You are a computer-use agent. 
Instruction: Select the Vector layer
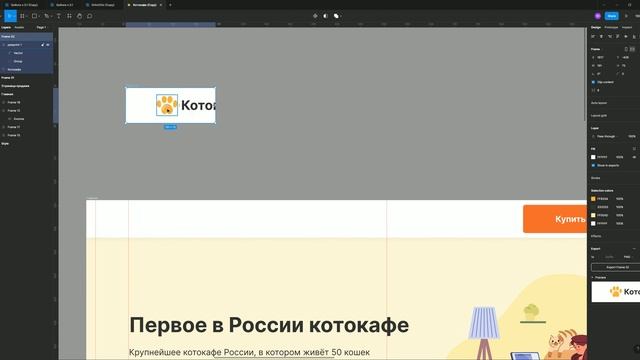(18, 53)
